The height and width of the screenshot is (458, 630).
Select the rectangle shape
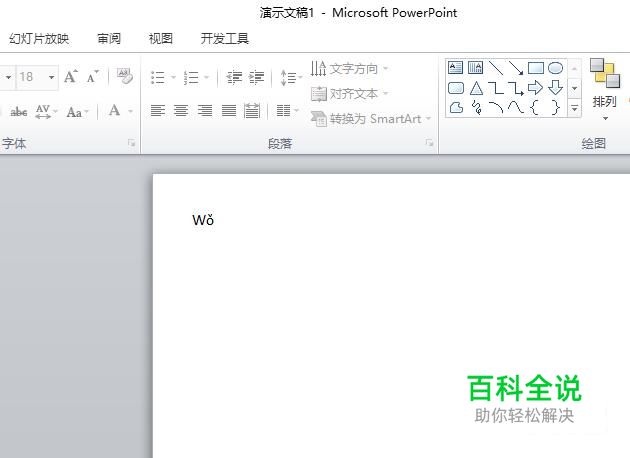click(x=536, y=68)
